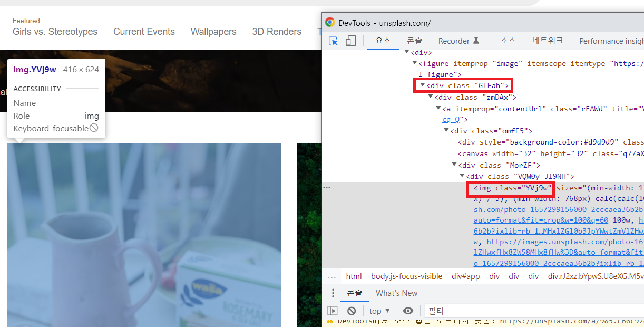Viewport: 644px width, 327px height.
Task: Click the img.YVj9w label in the tooltip
Action: tap(35, 69)
